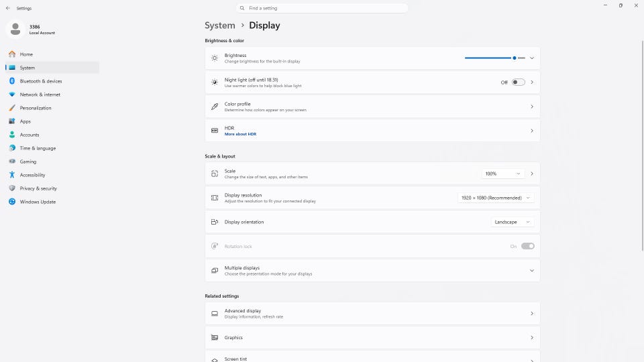Click the Display orientation icon
The image size is (644, 362).
[215, 222]
